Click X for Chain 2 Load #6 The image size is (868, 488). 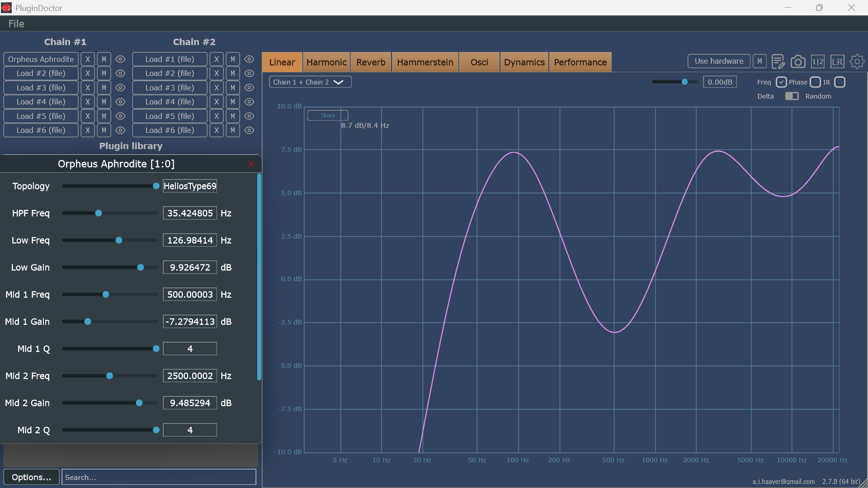[217, 130]
